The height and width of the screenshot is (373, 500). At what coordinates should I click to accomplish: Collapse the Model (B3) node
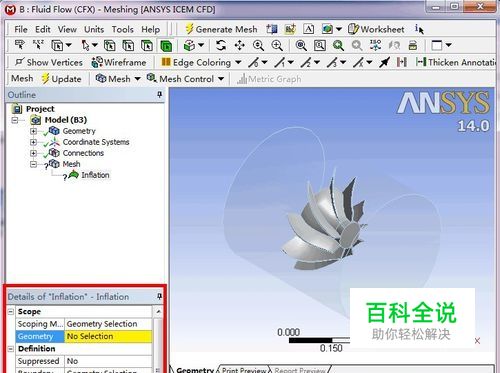coord(15,120)
